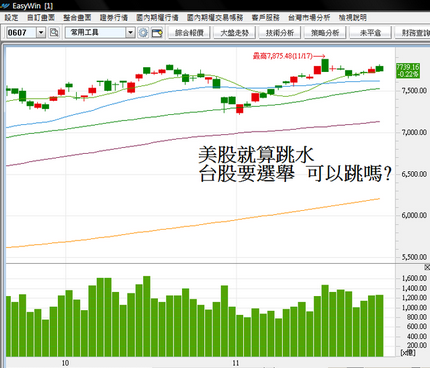430x368 pixels.
Task: Open the 國內期權行情 menu
Action: tap(157, 18)
